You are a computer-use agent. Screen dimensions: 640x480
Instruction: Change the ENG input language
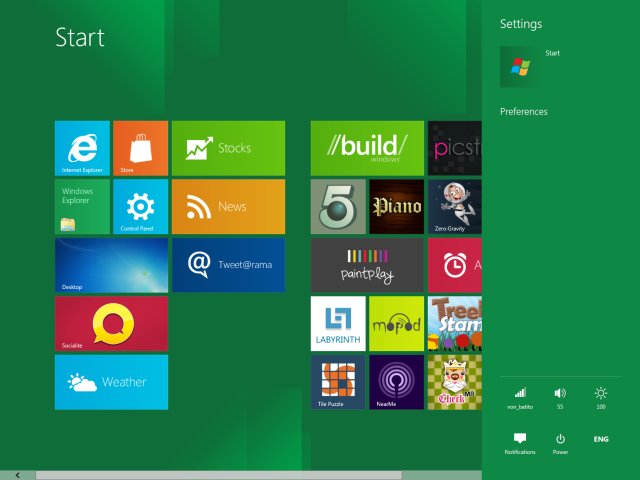click(x=601, y=439)
